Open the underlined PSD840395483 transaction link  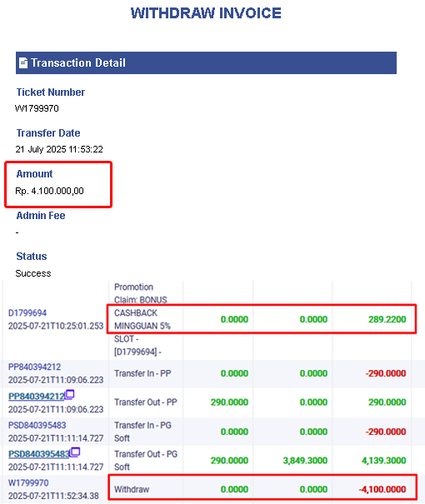click(x=39, y=454)
